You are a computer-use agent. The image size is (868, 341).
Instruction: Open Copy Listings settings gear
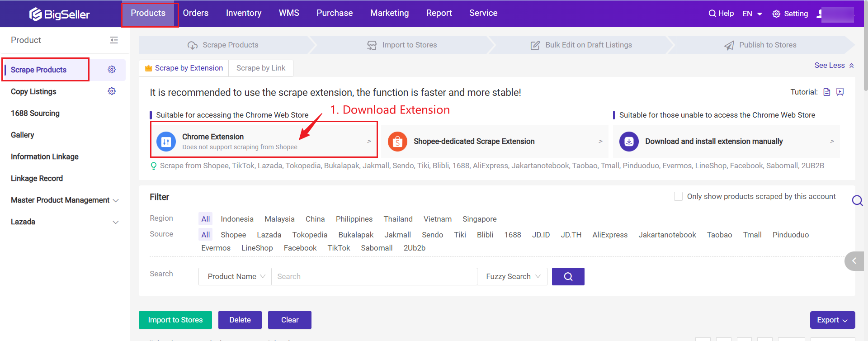click(112, 91)
